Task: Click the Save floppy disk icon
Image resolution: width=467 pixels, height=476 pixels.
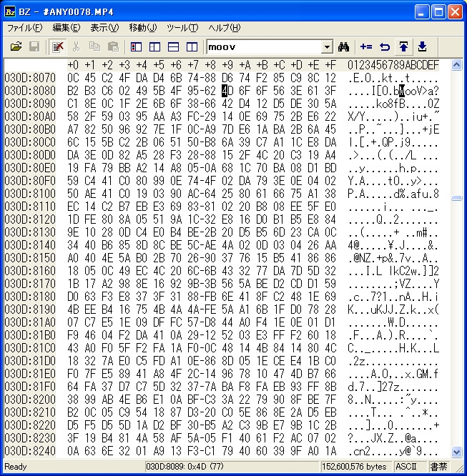Action: [34, 46]
